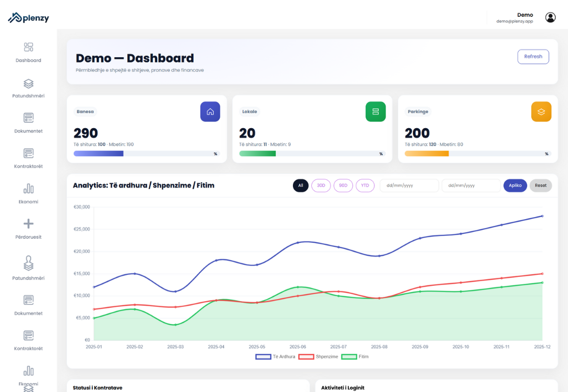Select the Përdoruesit plus icon
The height and width of the screenshot is (392, 568).
pyautogui.click(x=28, y=225)
